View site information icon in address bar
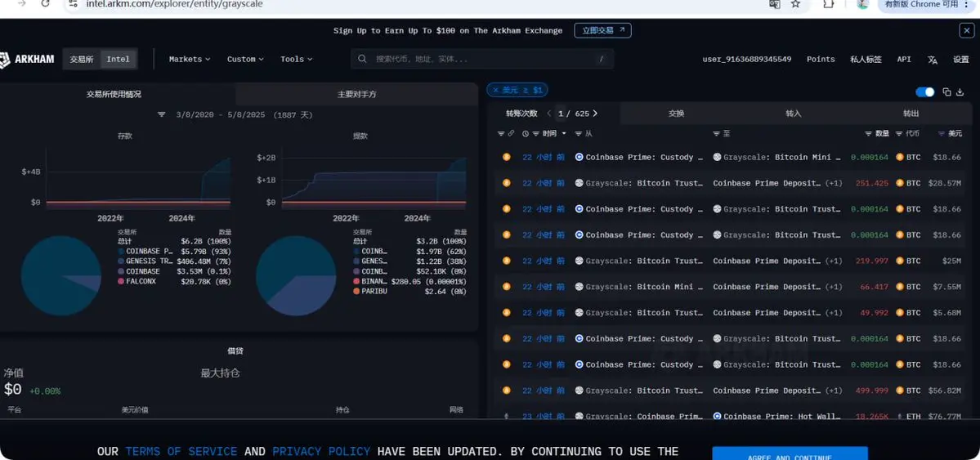980x460 pixels. coord(73,4)
